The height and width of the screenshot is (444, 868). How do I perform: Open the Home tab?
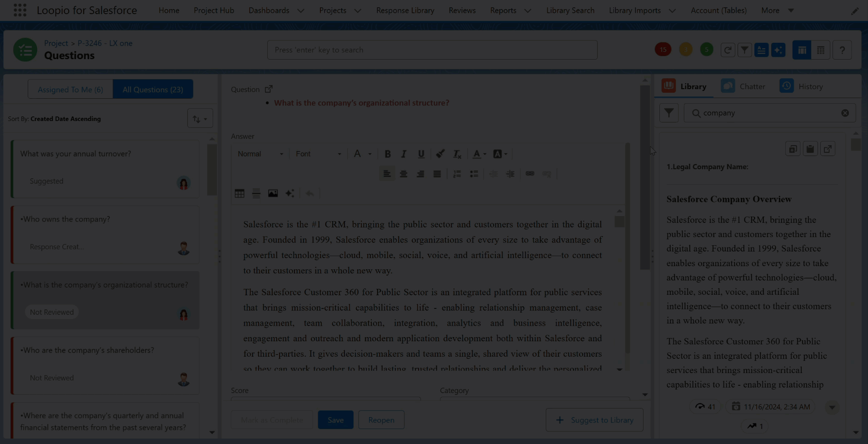coord(169,10)
